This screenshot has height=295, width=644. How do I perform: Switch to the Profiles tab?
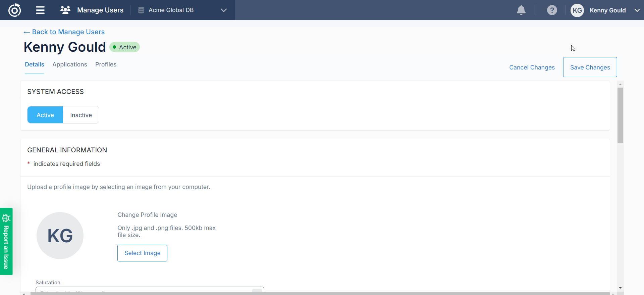click(106, 64)
